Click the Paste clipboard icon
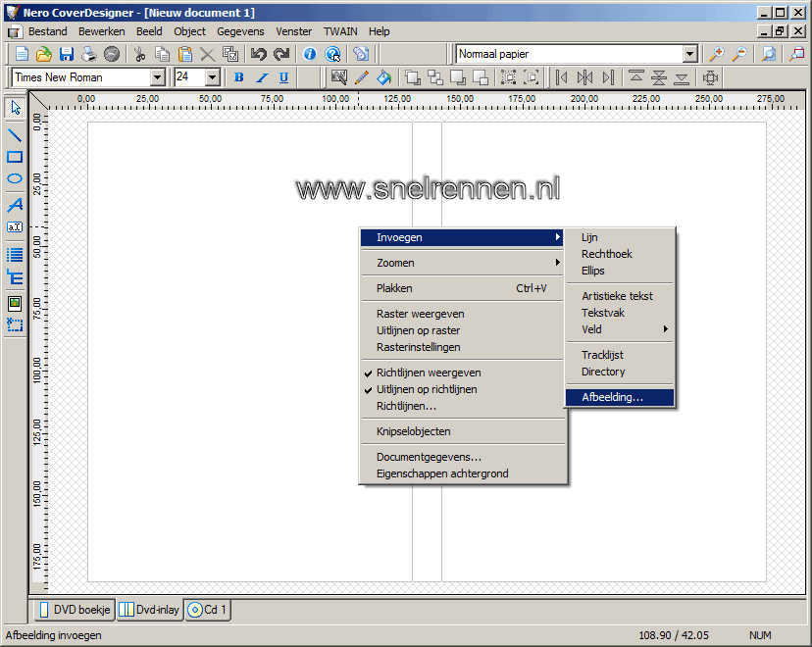 point(185,54)
